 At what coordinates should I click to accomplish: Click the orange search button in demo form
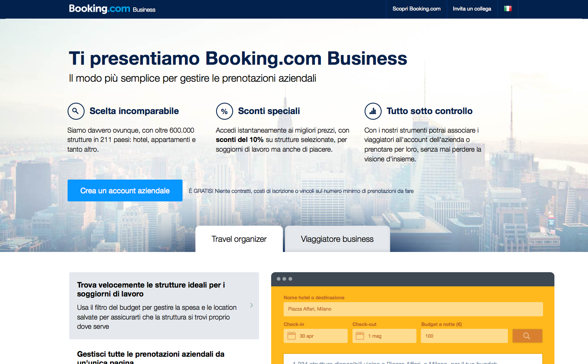coord(527,336)
